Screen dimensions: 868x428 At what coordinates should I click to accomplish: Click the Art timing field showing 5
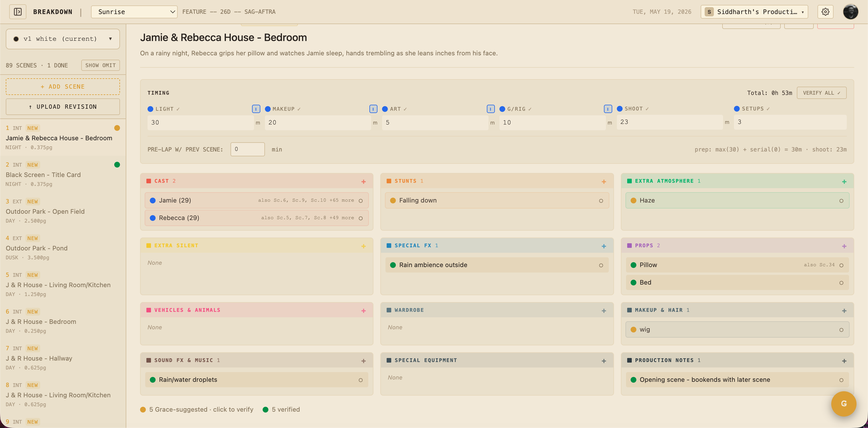[x=435, y=122]
